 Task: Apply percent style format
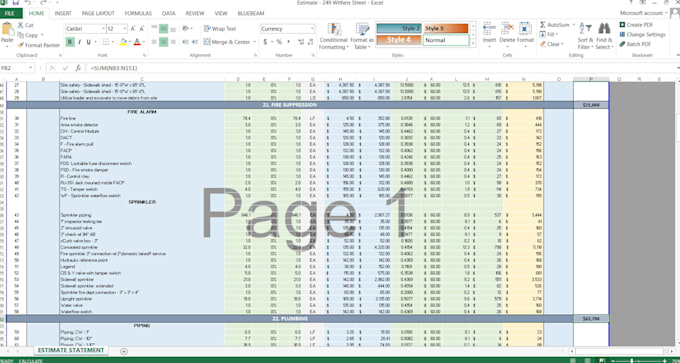tap(279, 42)
